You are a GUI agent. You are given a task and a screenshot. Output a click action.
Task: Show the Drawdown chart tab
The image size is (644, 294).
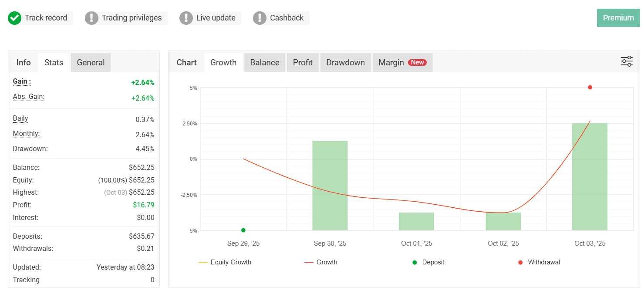(x=345, y=62)
